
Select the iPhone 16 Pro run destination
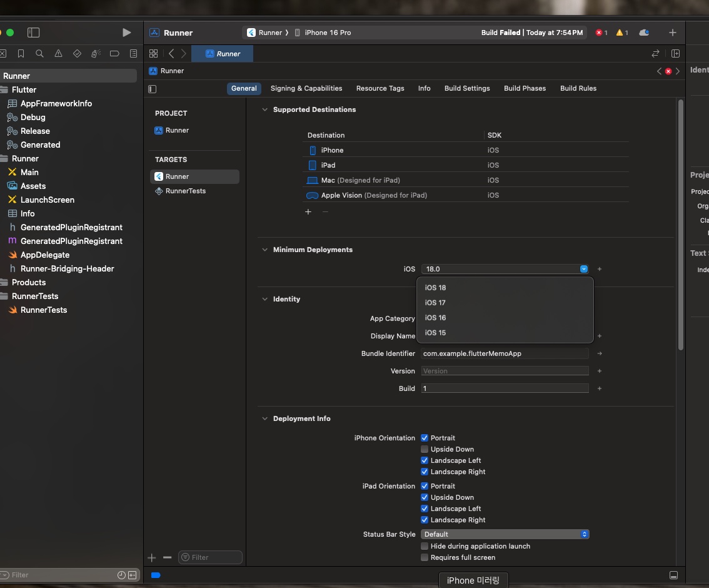323,33
